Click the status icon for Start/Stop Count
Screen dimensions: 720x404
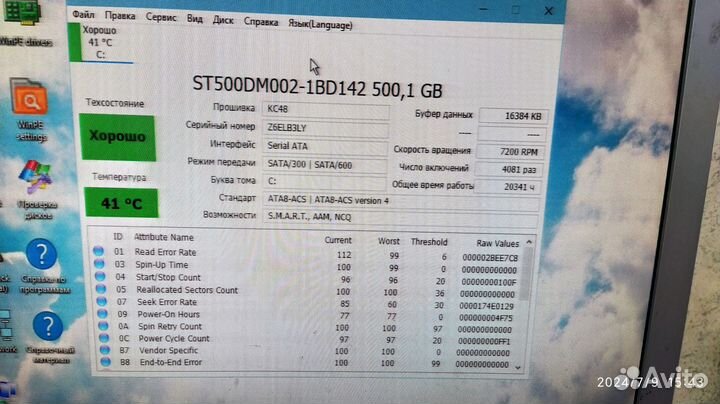tap(100, 276)
